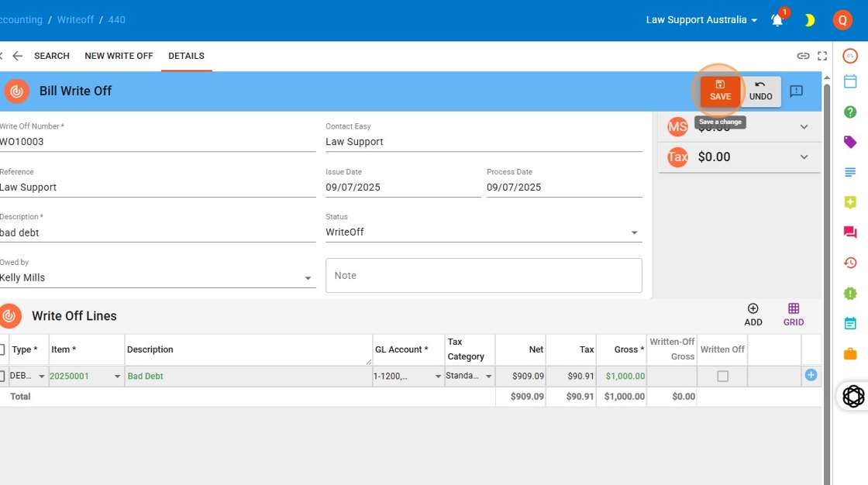
Task: Go to the Search tab
Action: (52, 56)
